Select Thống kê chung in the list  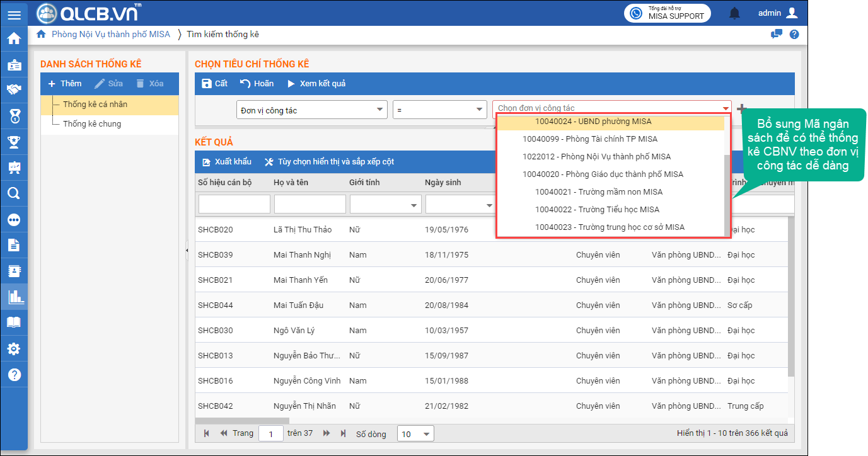(92, 124)
